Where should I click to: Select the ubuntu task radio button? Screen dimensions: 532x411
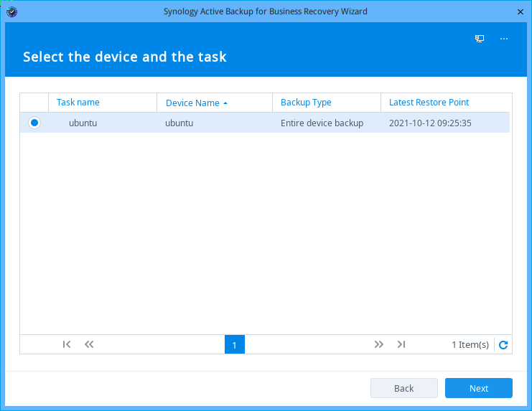[x=34, y=123]
